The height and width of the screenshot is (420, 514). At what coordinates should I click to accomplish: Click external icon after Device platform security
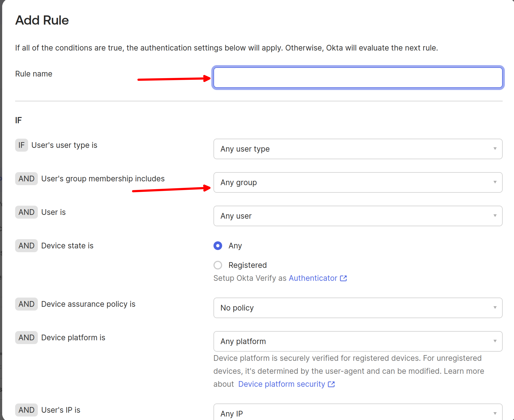[331, 384]
